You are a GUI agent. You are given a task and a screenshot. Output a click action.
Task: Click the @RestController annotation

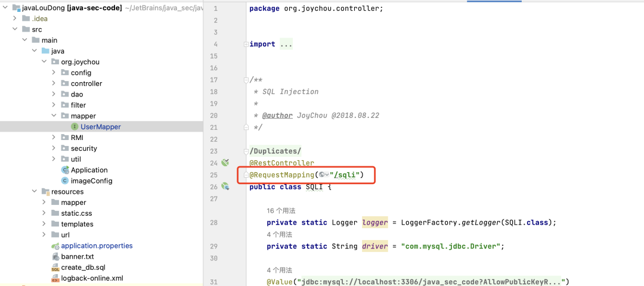[281, 163]
